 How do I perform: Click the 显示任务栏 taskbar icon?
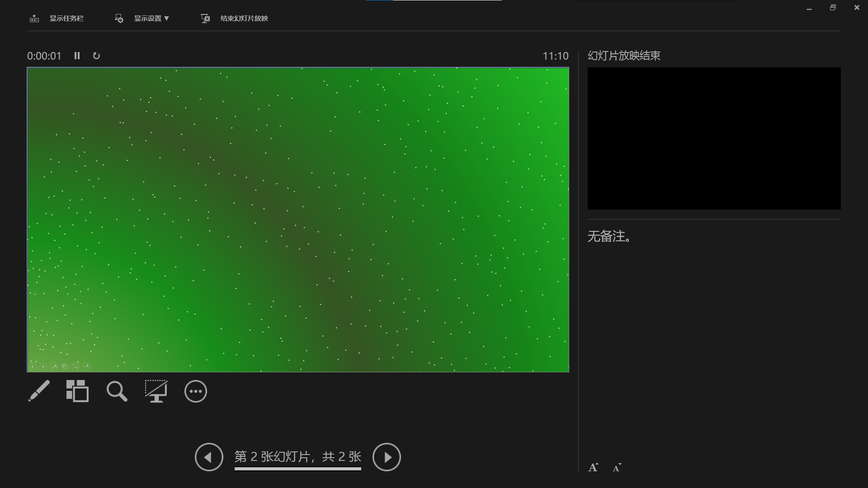(34, 19)
